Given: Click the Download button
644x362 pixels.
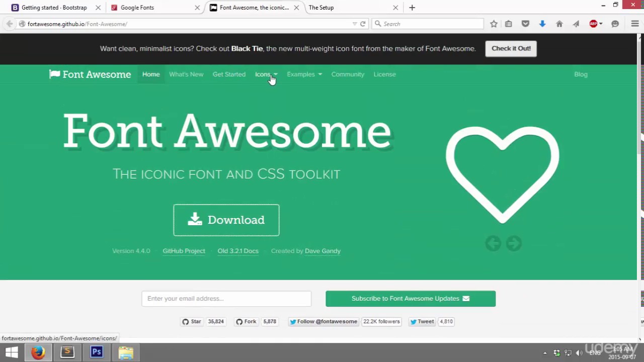Looking at the screenshot, I should point(226,220).
